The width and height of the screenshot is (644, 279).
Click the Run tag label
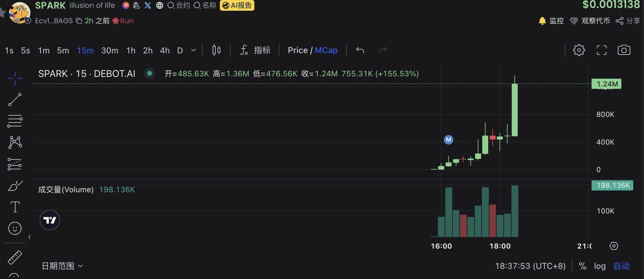point(123,21)
